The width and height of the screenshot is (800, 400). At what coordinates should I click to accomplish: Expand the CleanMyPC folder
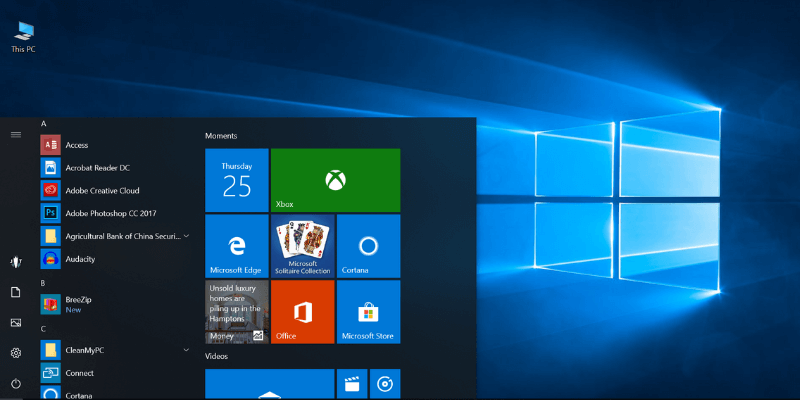(x=187, y=350)
